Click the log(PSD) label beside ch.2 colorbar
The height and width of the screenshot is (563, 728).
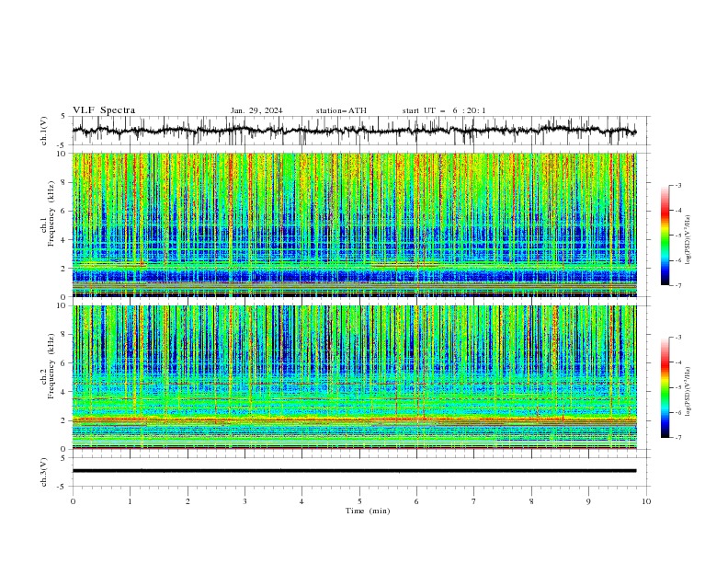pos(688,391)
